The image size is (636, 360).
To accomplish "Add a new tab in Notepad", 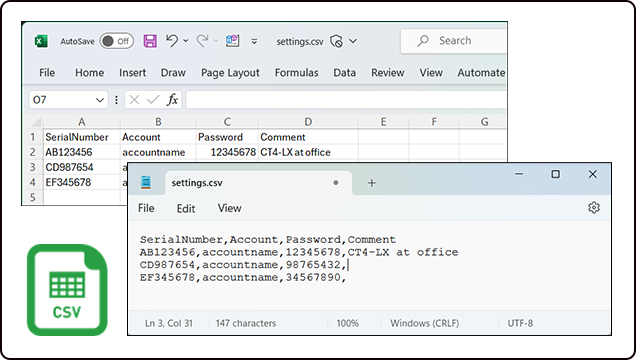I will click(372, 183).
